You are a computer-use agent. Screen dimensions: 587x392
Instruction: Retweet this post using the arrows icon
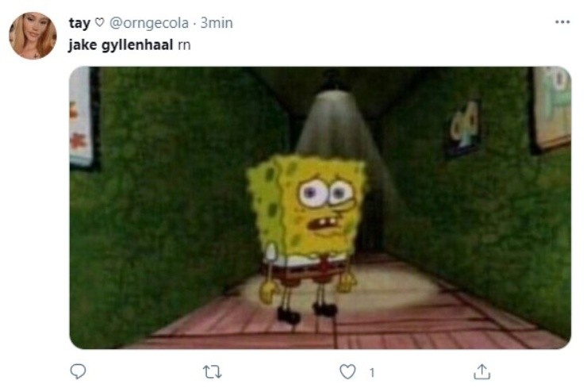coord(213,372)
